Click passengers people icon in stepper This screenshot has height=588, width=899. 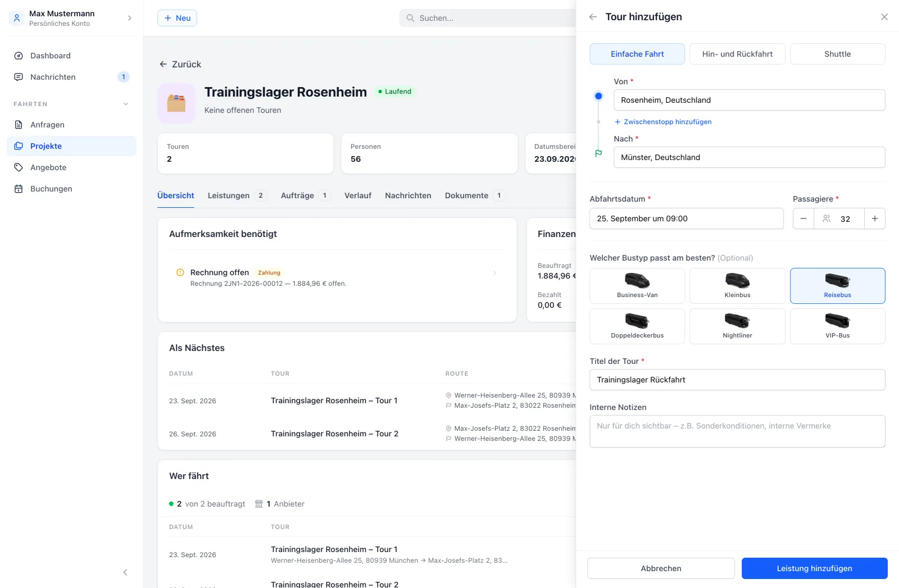tap(827, 218)
